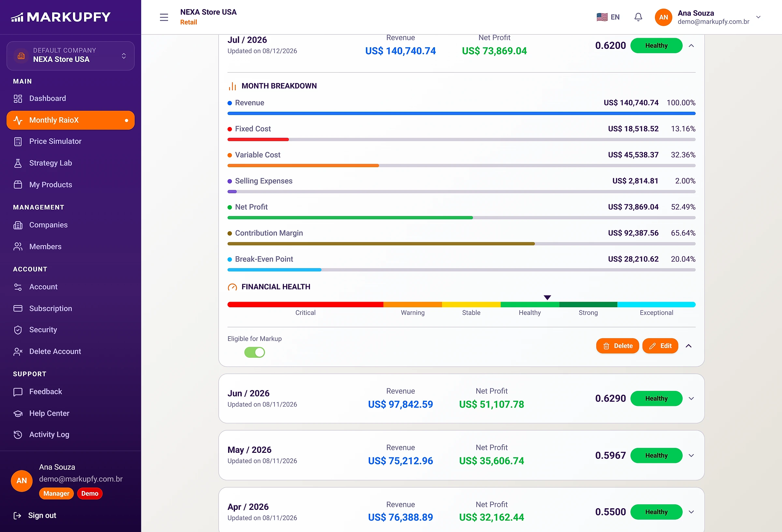Click the Strategy Lab flask icon
782x532 pixels.
click(18, 163)
